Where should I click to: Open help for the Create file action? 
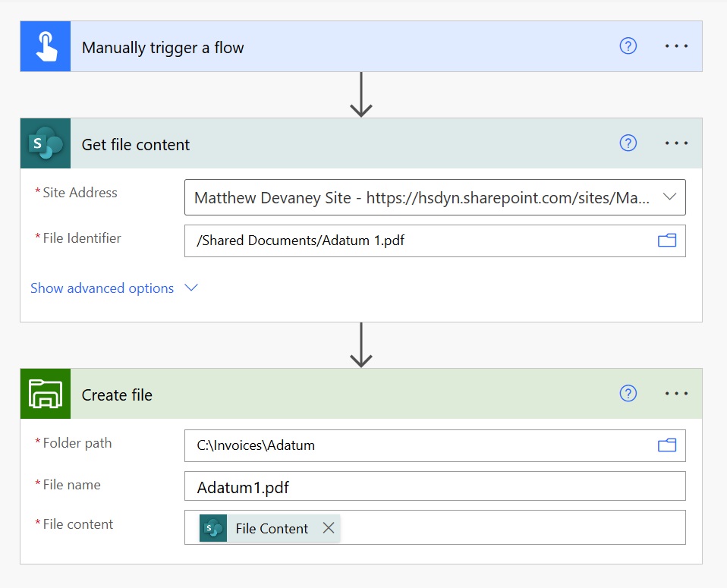(x=628, y=393)
